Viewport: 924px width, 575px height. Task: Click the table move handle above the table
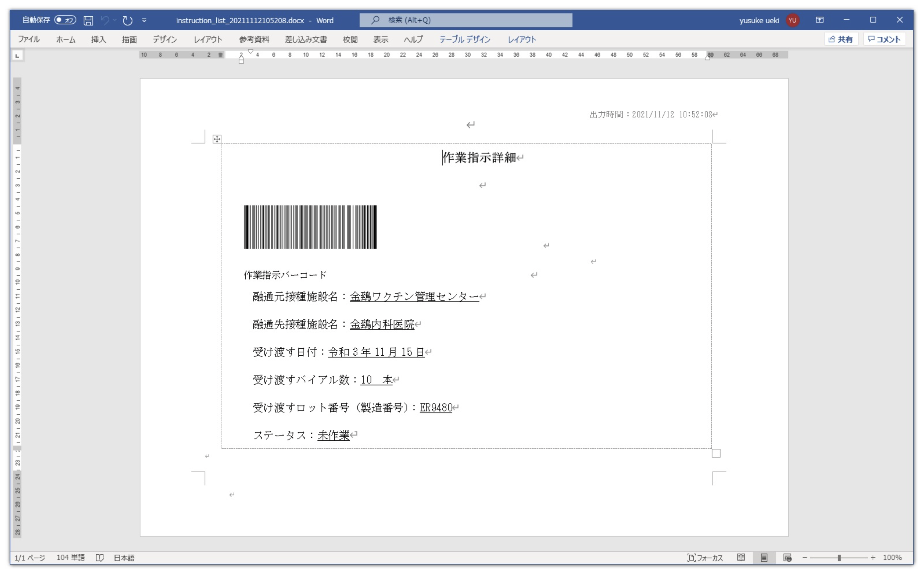(x=217, y=139)
